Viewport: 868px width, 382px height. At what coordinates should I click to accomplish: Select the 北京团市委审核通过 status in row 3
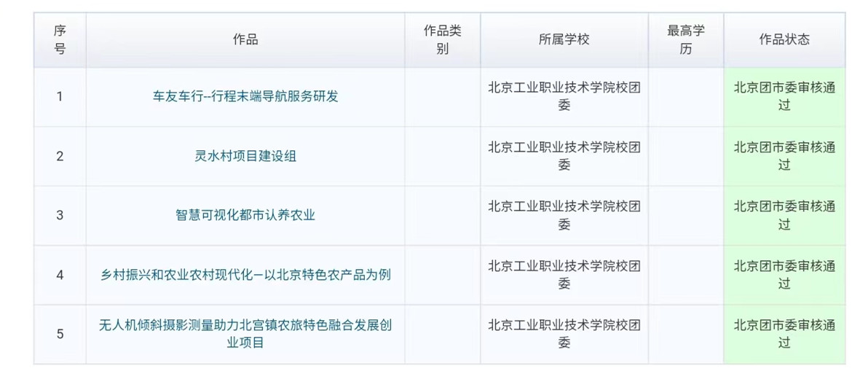(x=784, y=215)
